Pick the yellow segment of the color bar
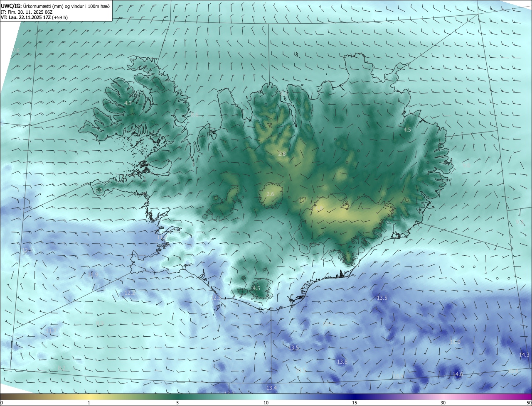532x406 pixels. (89, 396)
